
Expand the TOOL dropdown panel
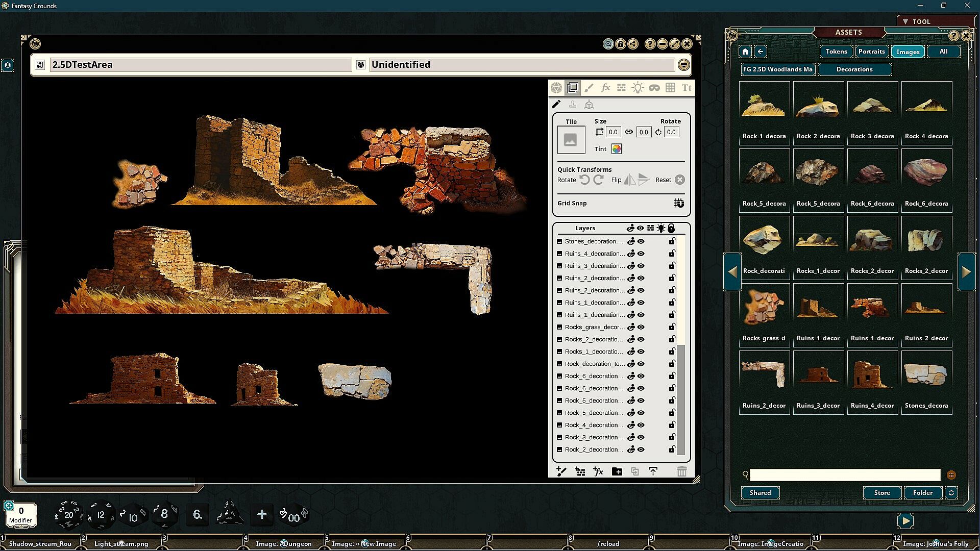905,21
